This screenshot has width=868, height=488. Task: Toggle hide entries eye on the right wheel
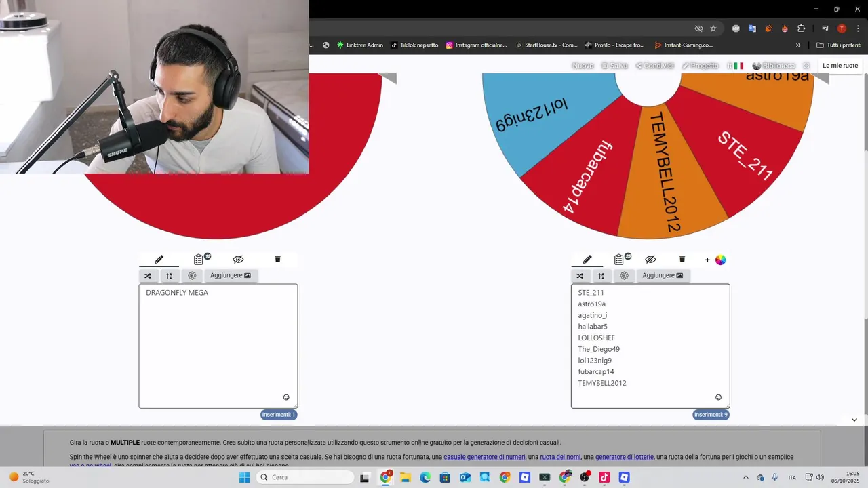(x=650, y=260)
